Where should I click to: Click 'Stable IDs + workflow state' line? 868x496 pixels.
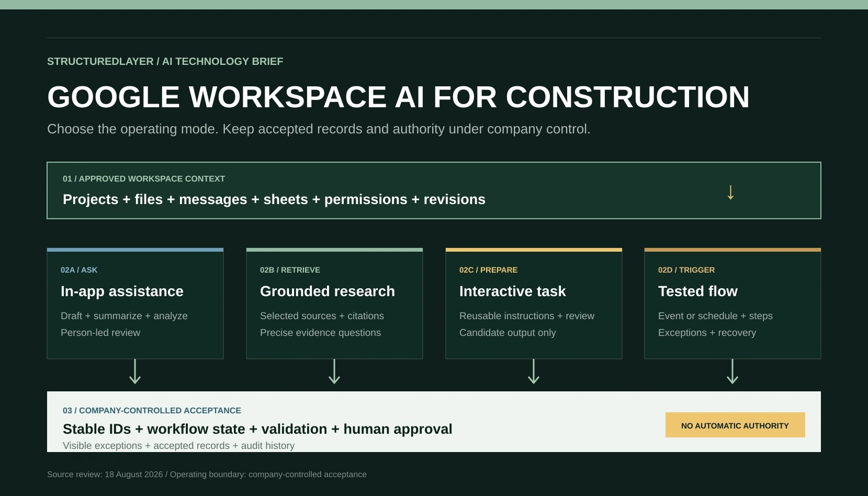point(257,429)
